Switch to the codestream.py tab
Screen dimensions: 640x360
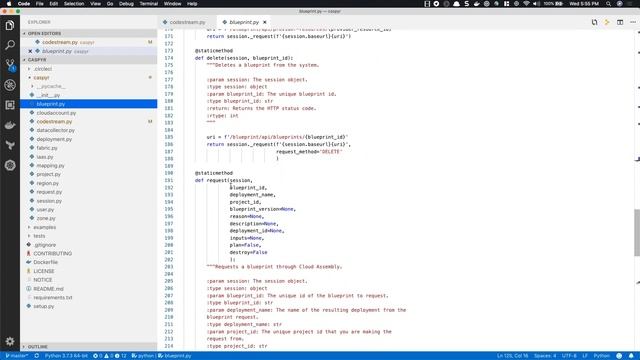pos(187,22)
